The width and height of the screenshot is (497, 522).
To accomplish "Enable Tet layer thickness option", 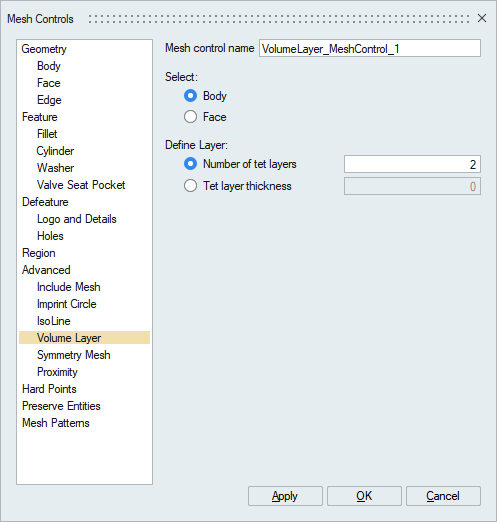I will click(190, 186).
